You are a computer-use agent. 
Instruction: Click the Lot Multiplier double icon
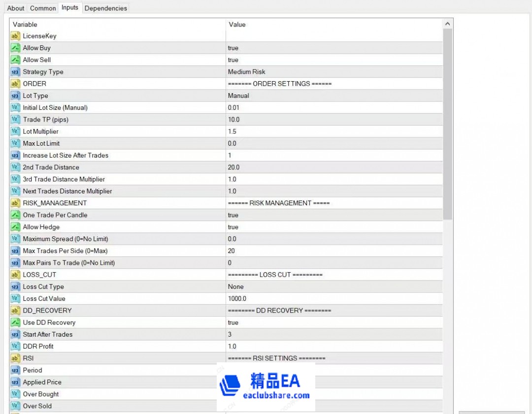coord(15,131)
